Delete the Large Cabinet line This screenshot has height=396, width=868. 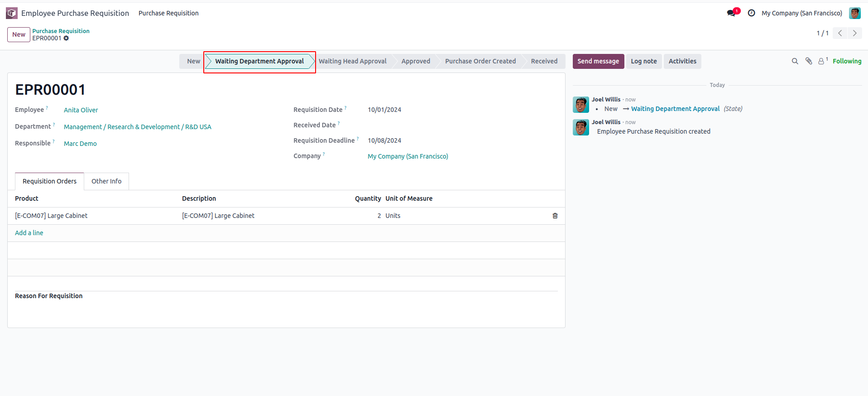pyautogui.click(x=555, y=216)
